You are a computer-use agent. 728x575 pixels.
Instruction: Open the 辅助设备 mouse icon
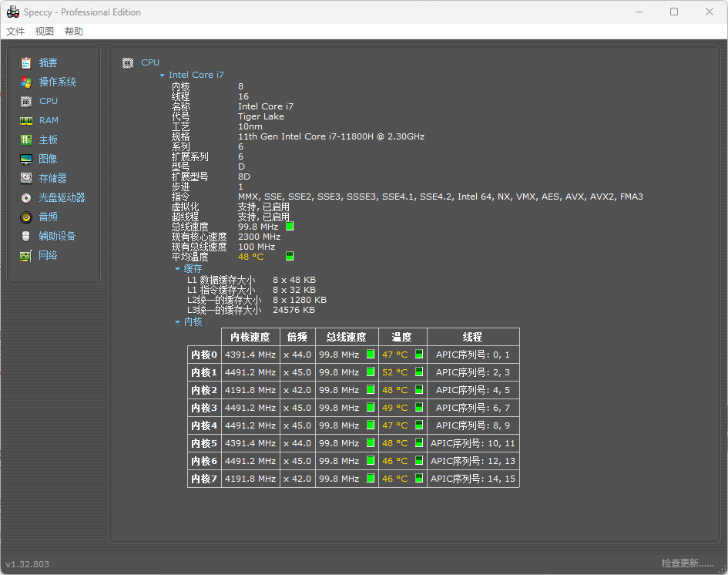pos(26,237)
